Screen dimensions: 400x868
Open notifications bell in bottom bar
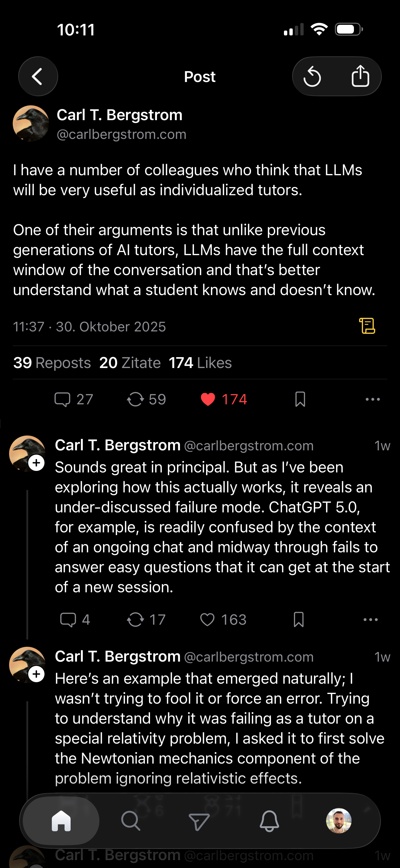coord(269,820)
